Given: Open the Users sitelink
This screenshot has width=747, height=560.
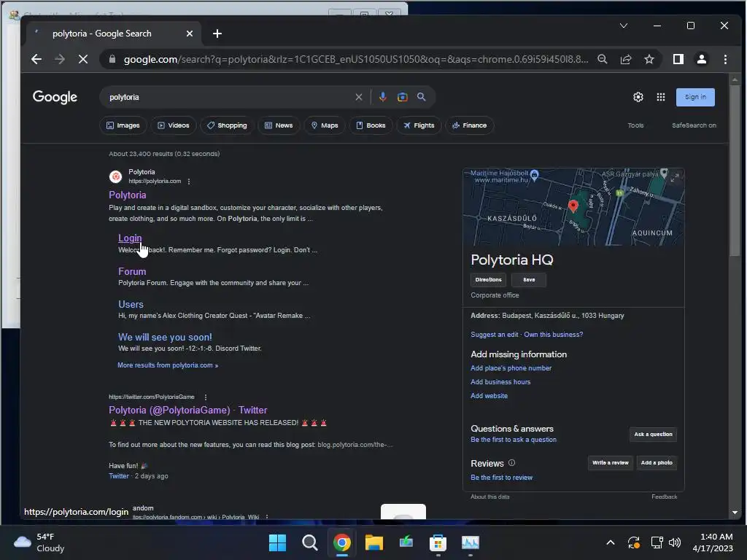Looking at the screenshot, I should pyautogui.click(x=131, y=304).
